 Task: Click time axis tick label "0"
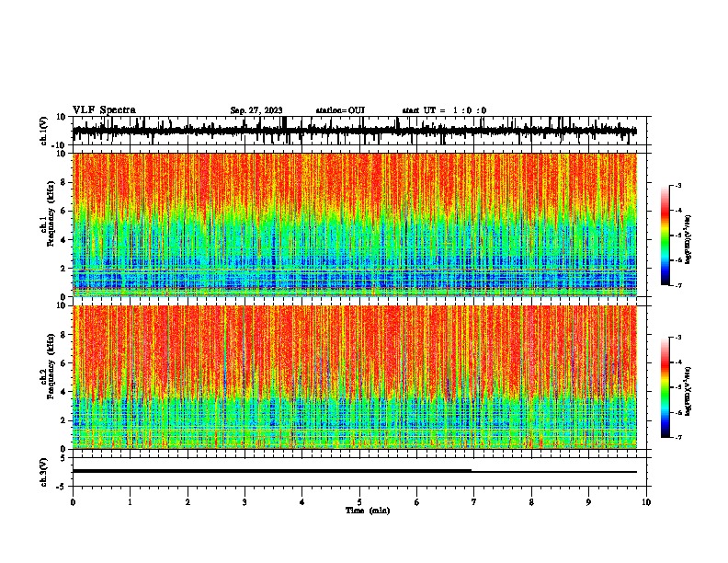[73, 502]
